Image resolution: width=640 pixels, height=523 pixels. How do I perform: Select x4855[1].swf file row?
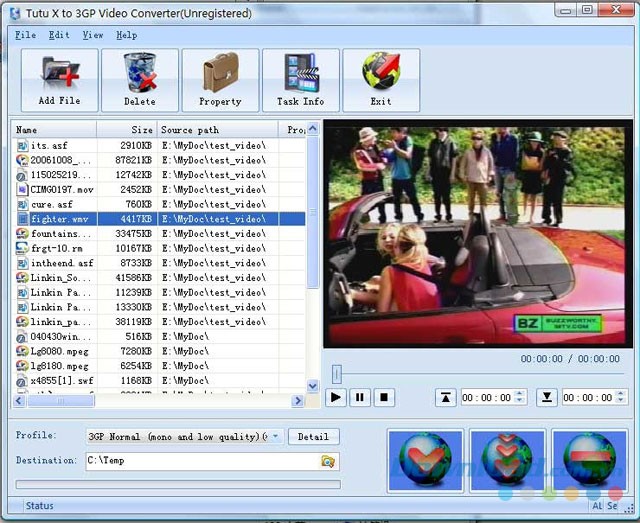click(160, 381)
